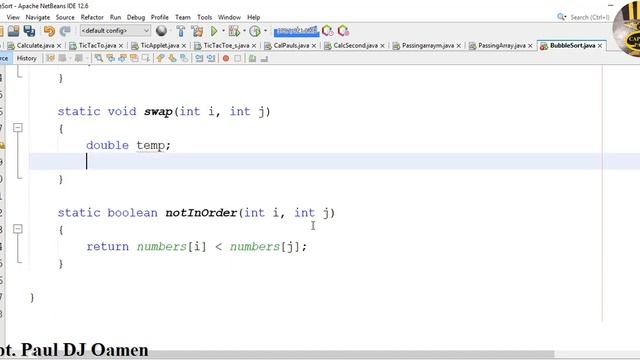Toggle highlight search in the editor toolbar
Screen dimensions: 640x360
coord(134,58)
